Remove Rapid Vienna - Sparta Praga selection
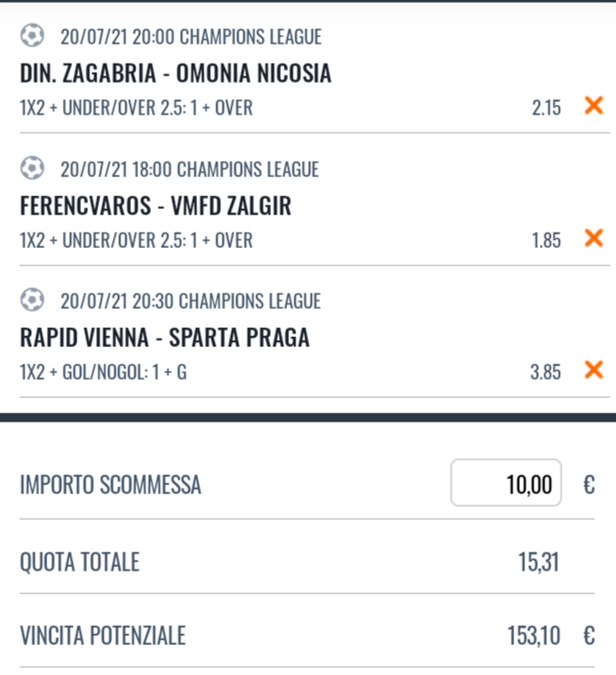 coord(593,370)
